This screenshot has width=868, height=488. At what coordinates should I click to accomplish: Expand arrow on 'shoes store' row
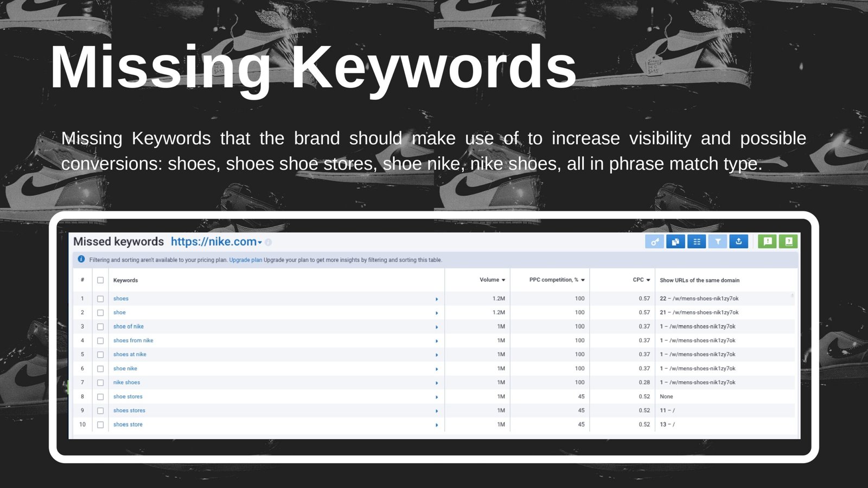tap(437, 425)
